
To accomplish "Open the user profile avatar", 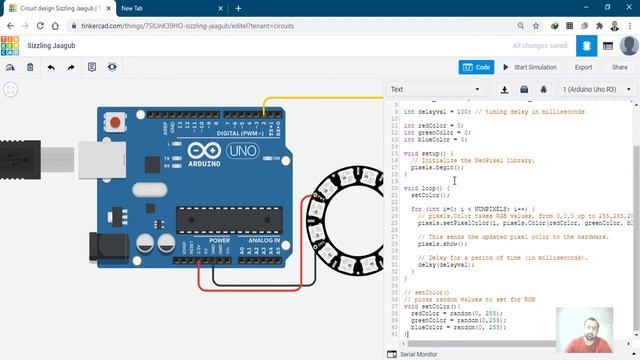I will [629, 46].
